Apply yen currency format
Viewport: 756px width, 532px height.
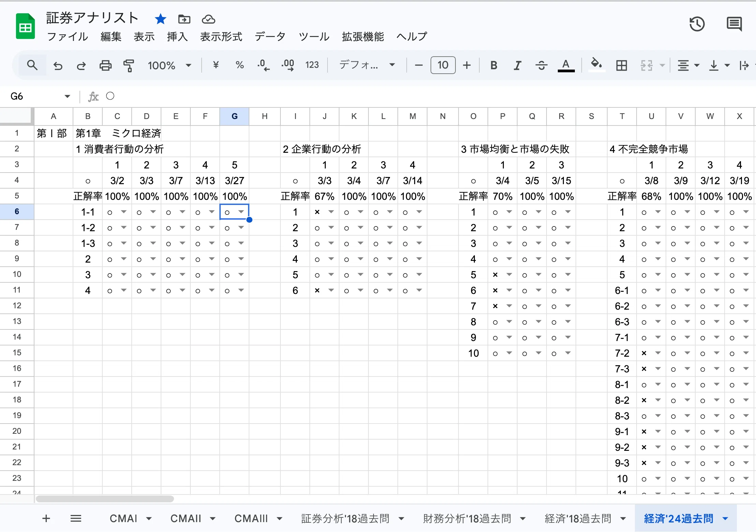point(216,65)
